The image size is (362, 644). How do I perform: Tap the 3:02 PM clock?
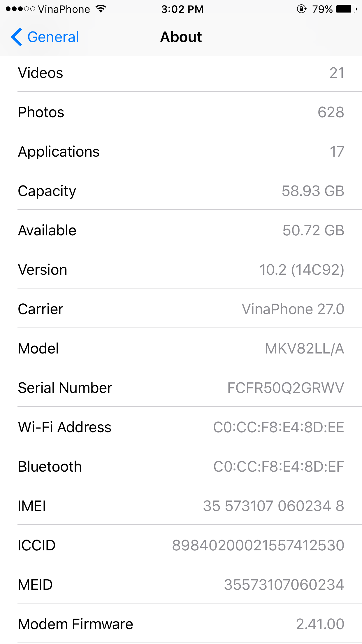point(182,9)
